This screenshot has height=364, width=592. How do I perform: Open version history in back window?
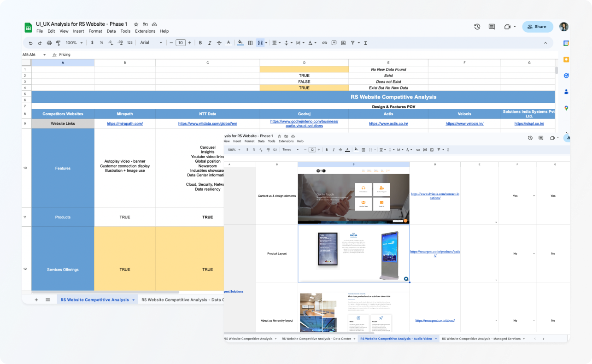pos(477,27)
